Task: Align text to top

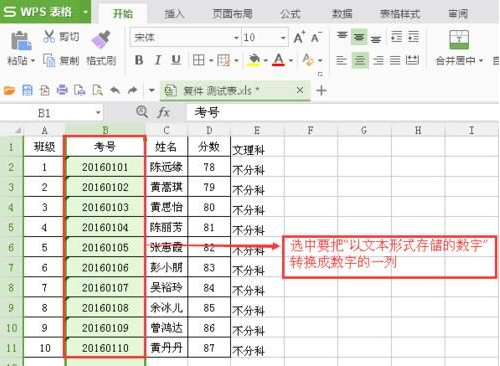Action: [x=342, y=36]
